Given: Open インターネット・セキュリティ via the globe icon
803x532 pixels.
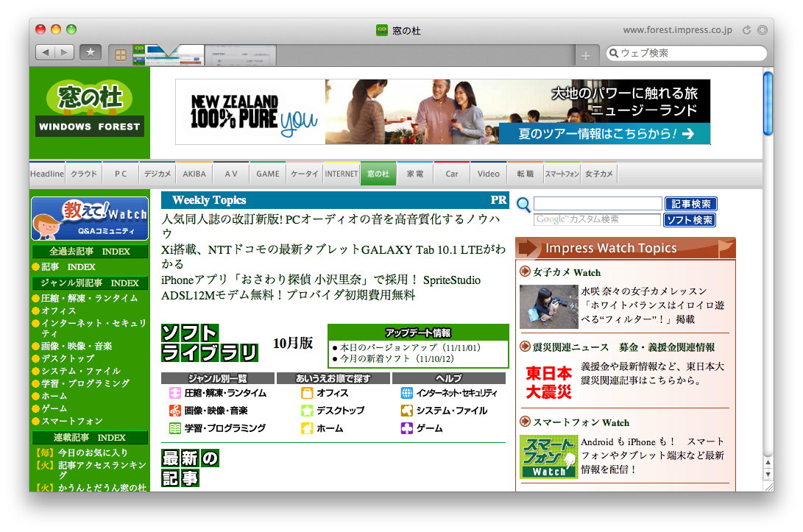Looking at the screenshot, I should [x=406, y=394].
